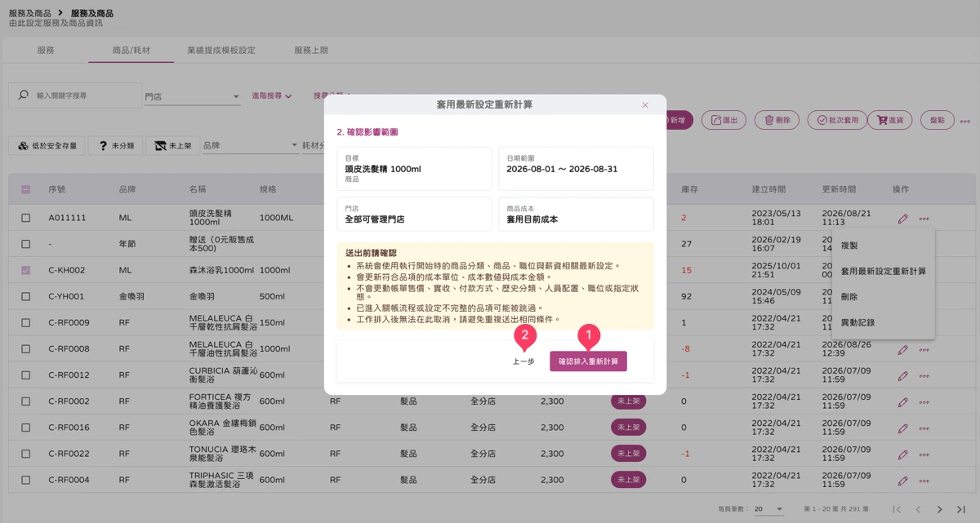Close the 套用最新設定重新計算 dialog with the X
This screenshot has width=980, height=523.
645,105
